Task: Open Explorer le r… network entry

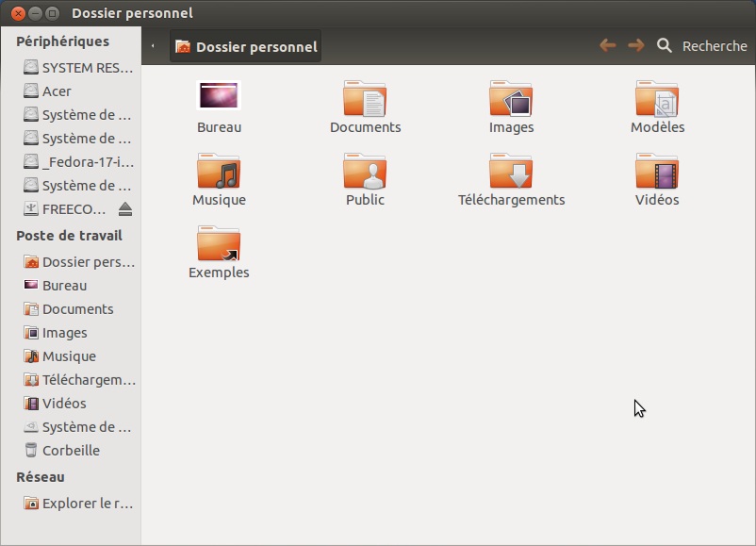Action: [78, 504]
